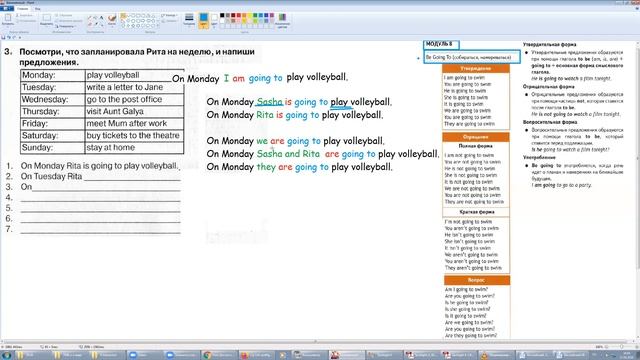Viewport: 640px width, 360px height.
Task: Open Google Chrome from the taskbar
Action: [219, 355]
